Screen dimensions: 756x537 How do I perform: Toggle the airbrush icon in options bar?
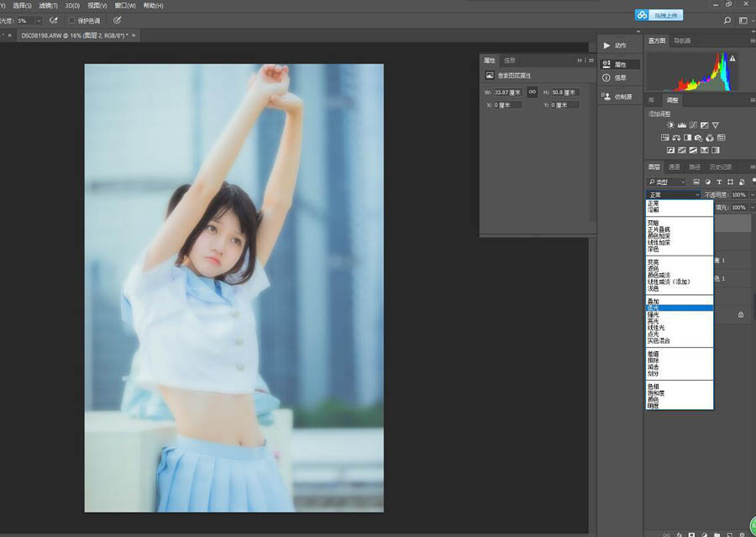coord(54,20)
